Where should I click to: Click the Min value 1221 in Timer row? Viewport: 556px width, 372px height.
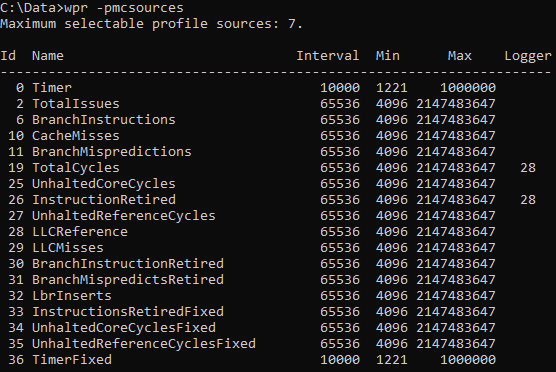click(391, 88)
